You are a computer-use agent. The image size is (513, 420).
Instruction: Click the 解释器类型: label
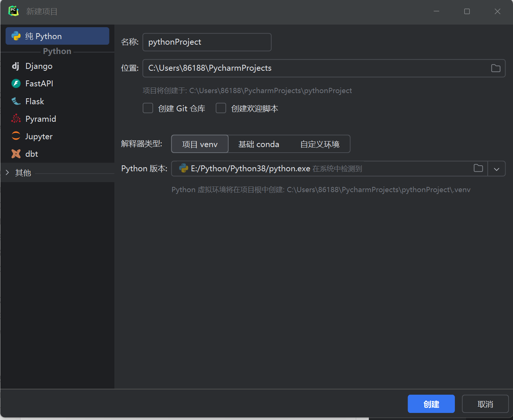point(142,144)
